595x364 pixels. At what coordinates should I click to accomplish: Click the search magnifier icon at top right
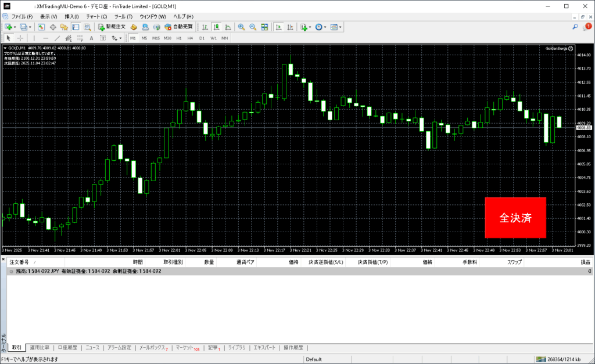(575, 27)
